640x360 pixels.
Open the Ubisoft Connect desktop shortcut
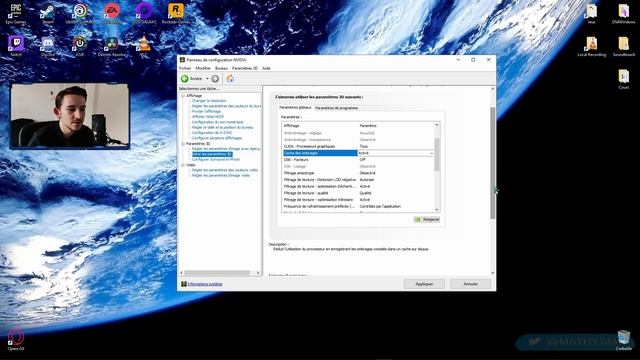pyautogui.click(x=80, y=13)
